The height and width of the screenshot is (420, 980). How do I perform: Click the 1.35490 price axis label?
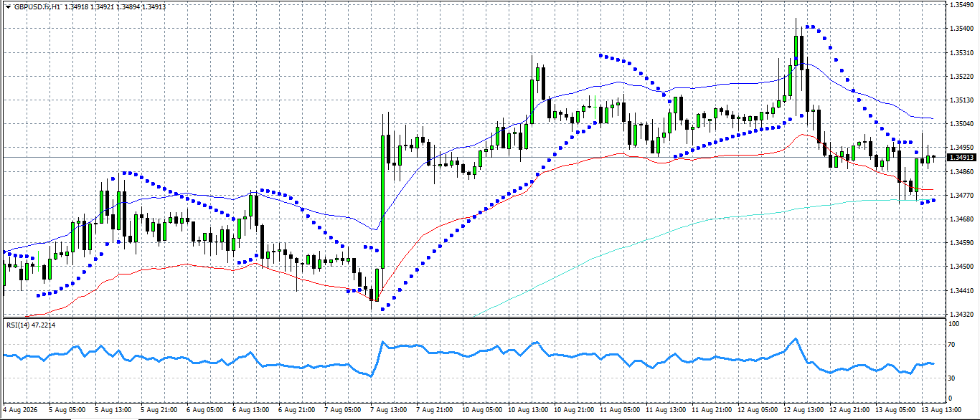click(961, 5)
